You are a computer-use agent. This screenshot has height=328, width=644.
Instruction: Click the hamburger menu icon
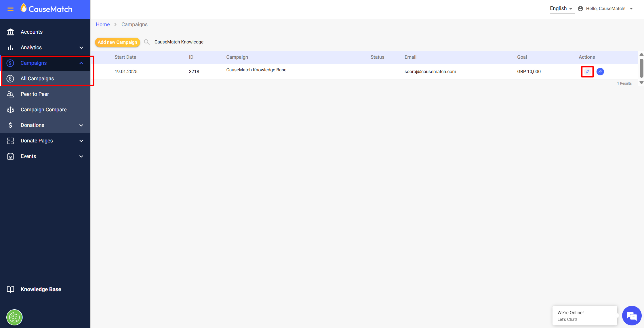tap(10, 9)
